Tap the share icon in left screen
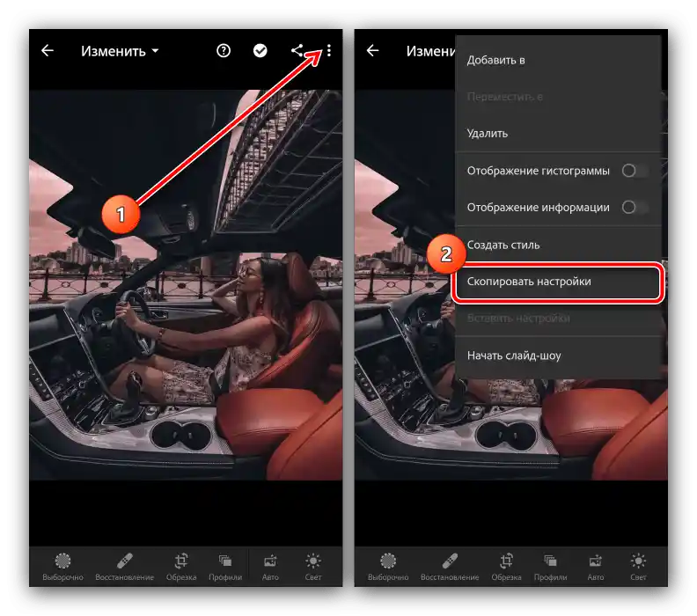Viewport: 697px width, 616px height. point(297,51)
